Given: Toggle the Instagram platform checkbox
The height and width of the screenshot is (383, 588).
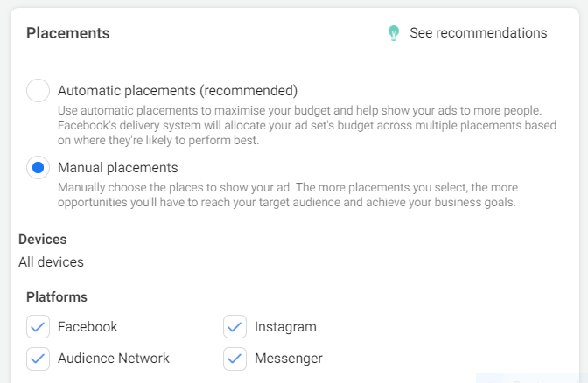Looking at the screenshot, I should [234, 327].
